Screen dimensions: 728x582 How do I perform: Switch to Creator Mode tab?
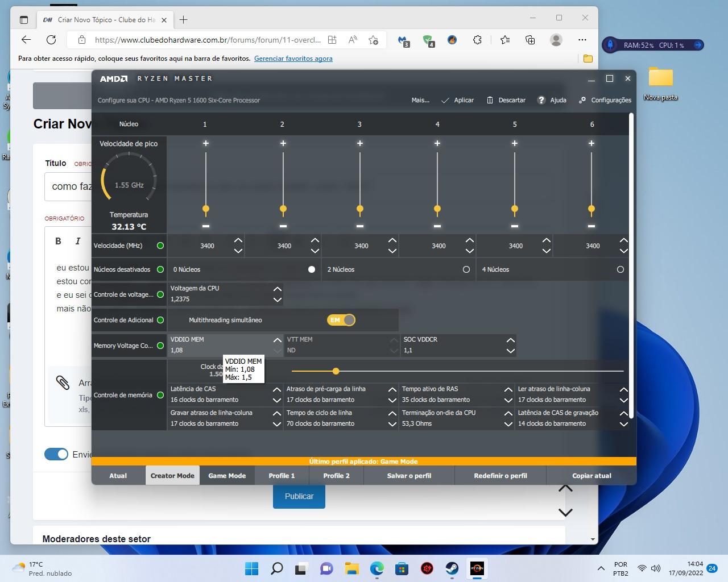coord(172,476)
